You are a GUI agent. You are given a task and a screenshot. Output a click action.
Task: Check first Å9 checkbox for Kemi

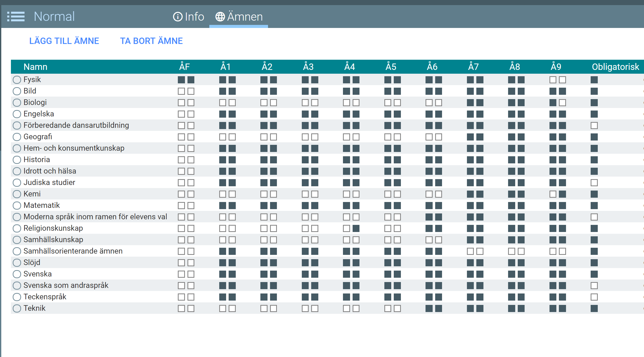point(553,194)
